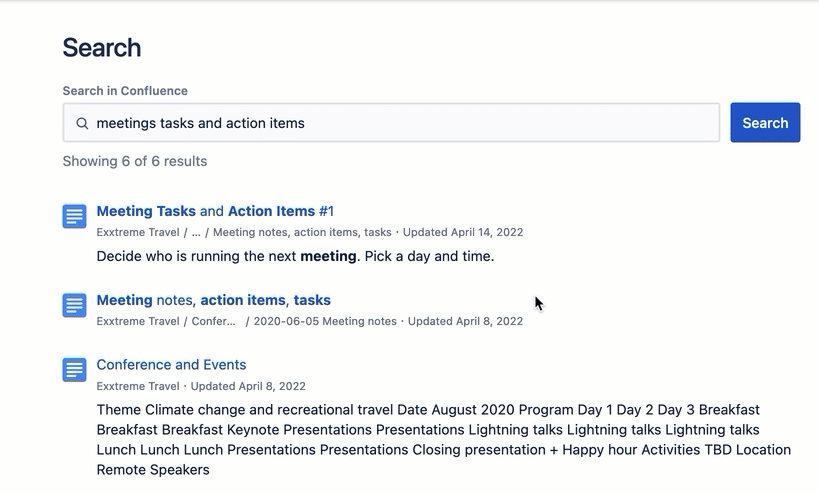Image resolution: width=819 pixels, height=493 pixels.
Task: Go to Exxtreme Travel space from second result breadcrumb
Action: point(138,321)
